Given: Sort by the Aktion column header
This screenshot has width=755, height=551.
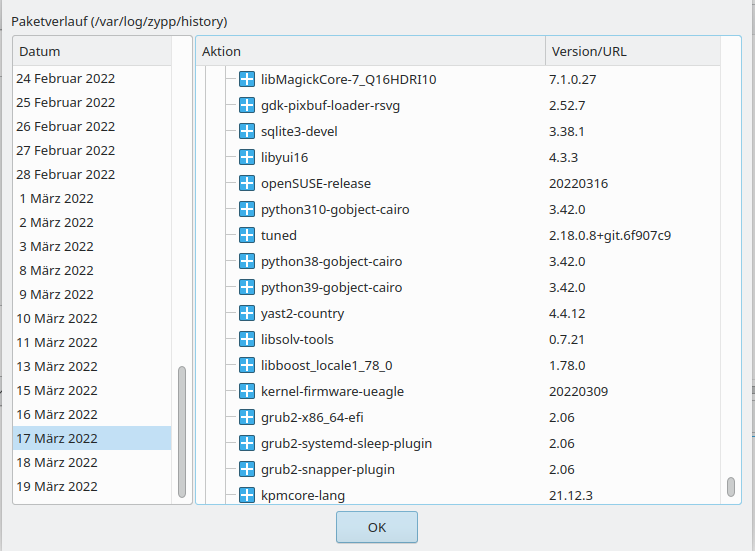Looking at the screenshot, I should [x=371, y=51].
